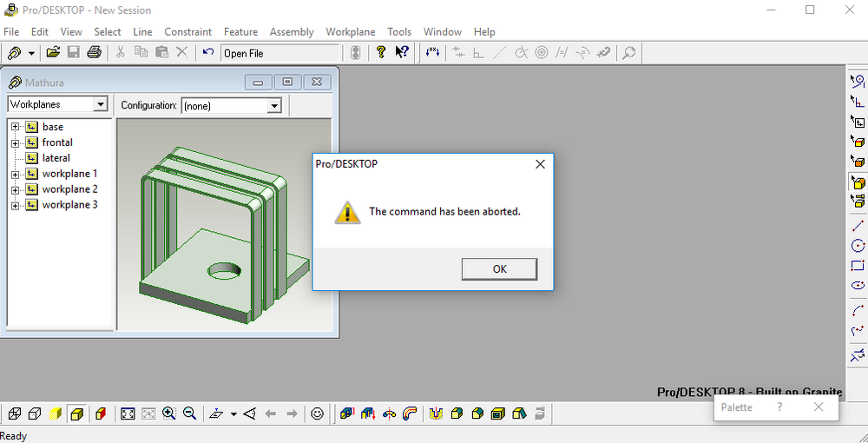Screen dimensions: 868x443
Task: Click OK in the aborted command dialog
Action: click(499, 269)
